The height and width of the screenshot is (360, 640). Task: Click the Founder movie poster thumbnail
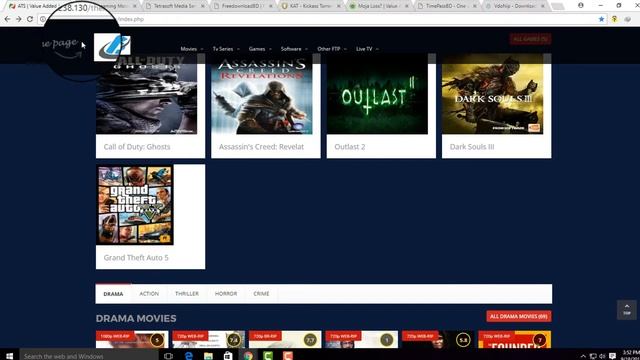point(514,340)
